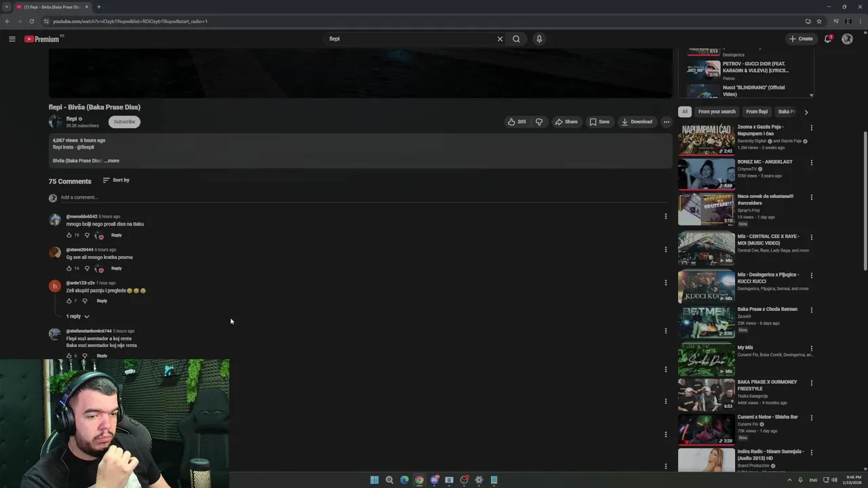This screenshot has width=868, height=488.
Task: Focus the browser address bar
Action: [420, 21]
